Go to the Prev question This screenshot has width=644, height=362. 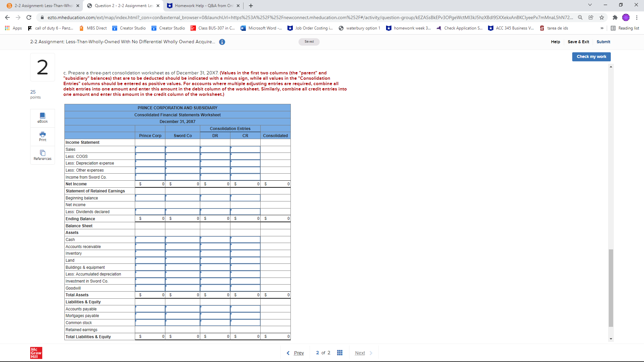pyautogui.click(x=295, y=353)
